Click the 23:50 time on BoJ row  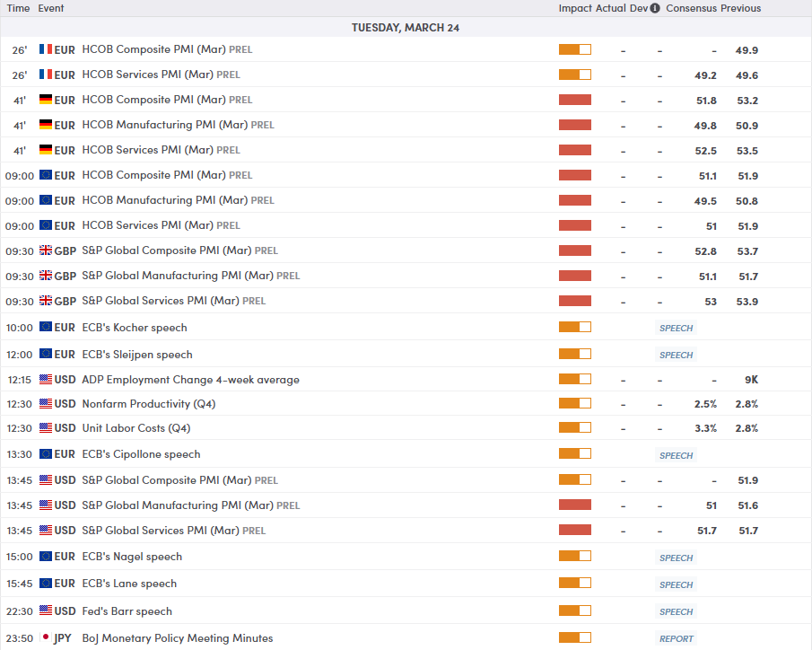click(x=20, y=638)
